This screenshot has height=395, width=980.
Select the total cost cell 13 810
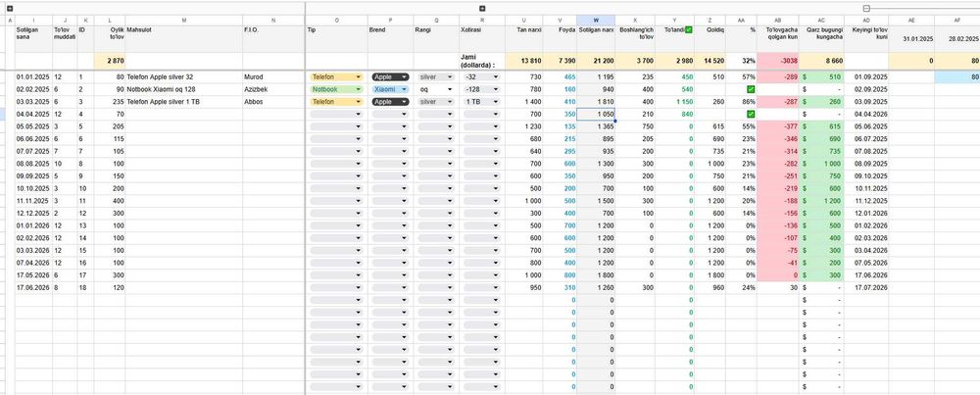coord(523,61)
